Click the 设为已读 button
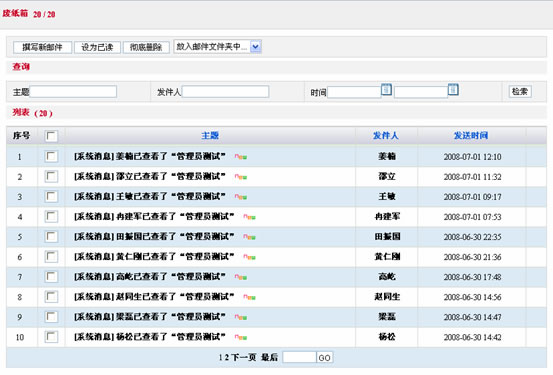Viewport: 553px width, 375px height. pyautogui.click(x=97, y=47)
